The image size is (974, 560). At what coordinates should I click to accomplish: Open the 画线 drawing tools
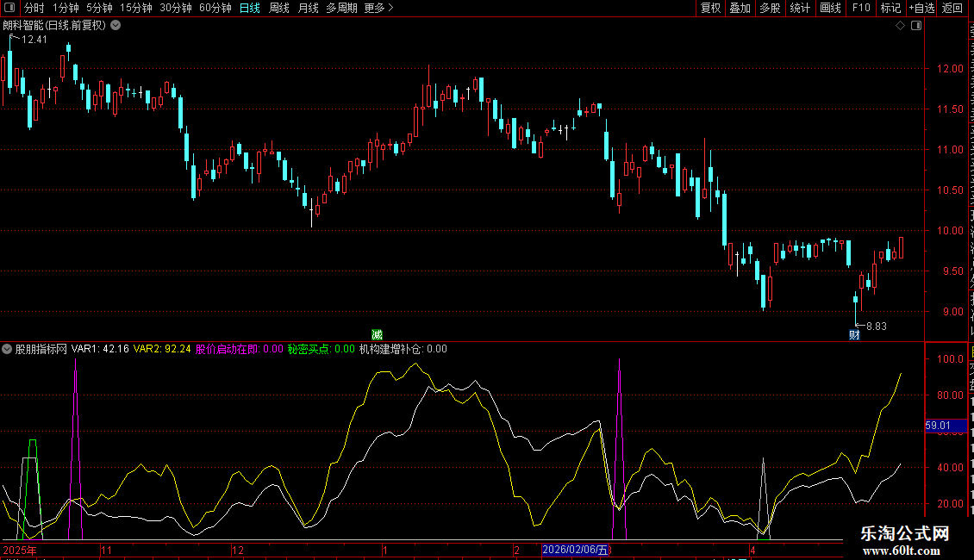click(x=831, y=8)
